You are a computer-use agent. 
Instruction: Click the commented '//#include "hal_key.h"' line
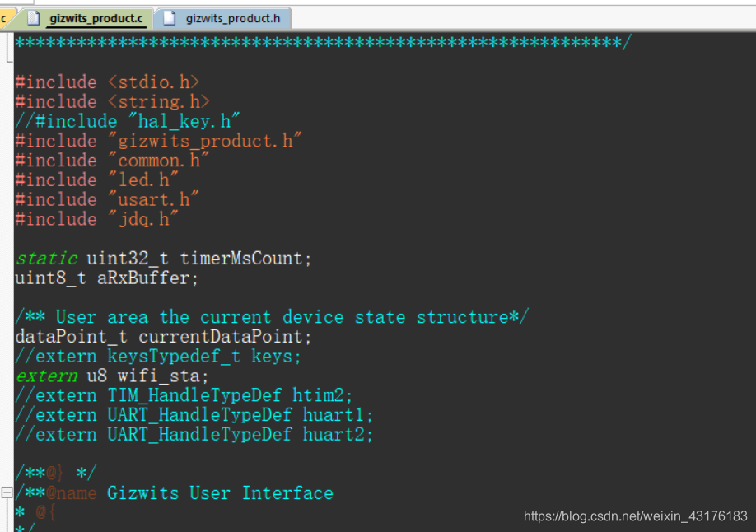[128, 121]
